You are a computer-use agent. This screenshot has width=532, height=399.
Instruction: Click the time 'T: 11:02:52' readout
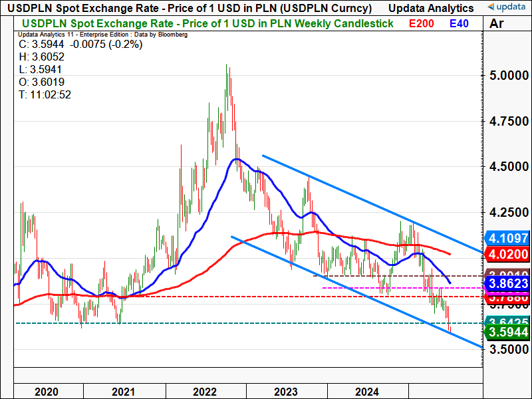point(45,94)
